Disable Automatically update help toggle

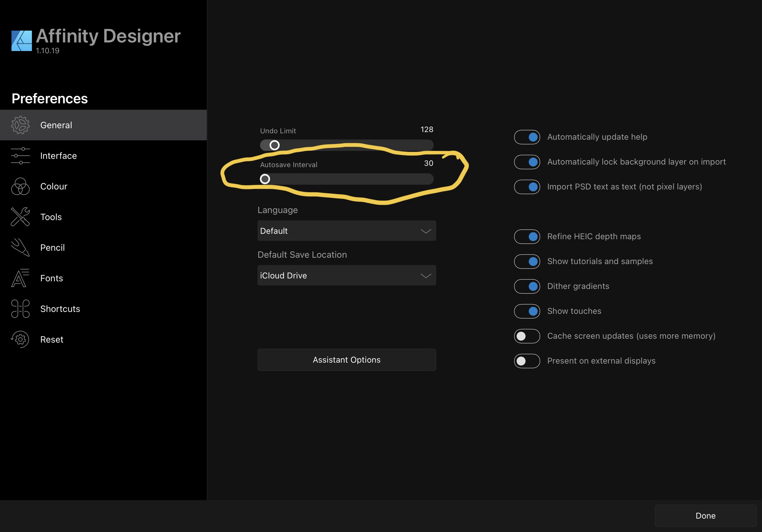coord(527,137)
